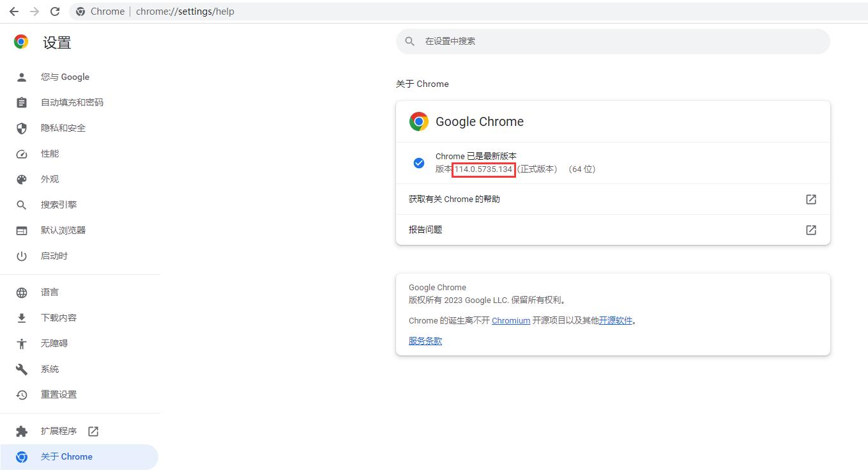Image resolution: width=868 pixels, height=475 pixels.
Task: Click the external link icon beside 扩展程序
Action: pos(93,431)
